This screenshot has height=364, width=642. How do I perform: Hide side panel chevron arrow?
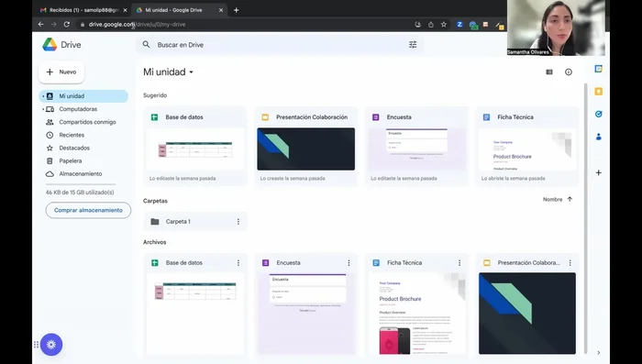[x=598, y=352]
